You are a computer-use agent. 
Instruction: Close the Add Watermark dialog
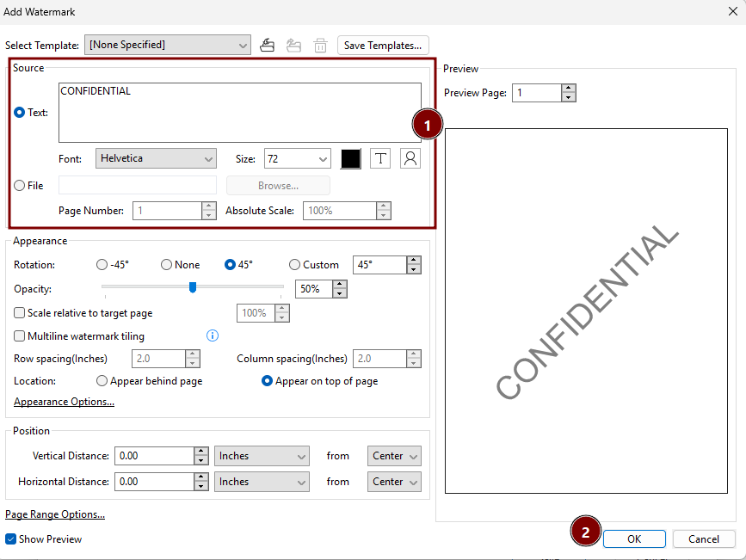click(x=733, y=11)
